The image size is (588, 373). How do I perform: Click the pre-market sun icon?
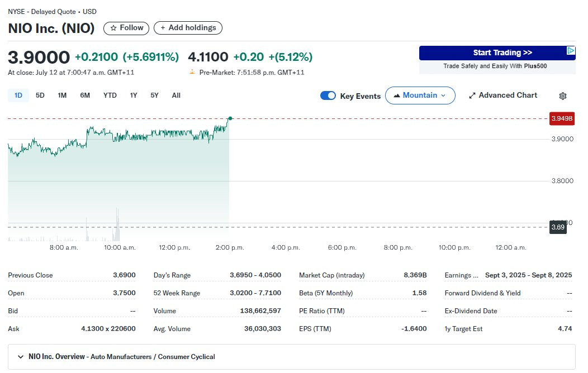click(192, 72)
